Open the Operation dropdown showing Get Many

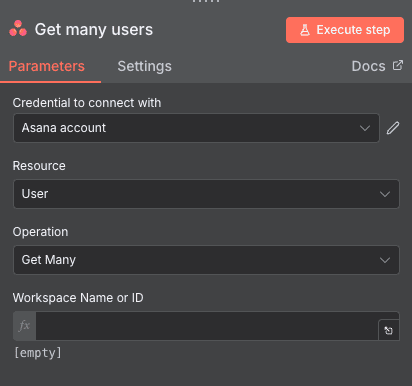pyautogui.click(x=206, y=260)
